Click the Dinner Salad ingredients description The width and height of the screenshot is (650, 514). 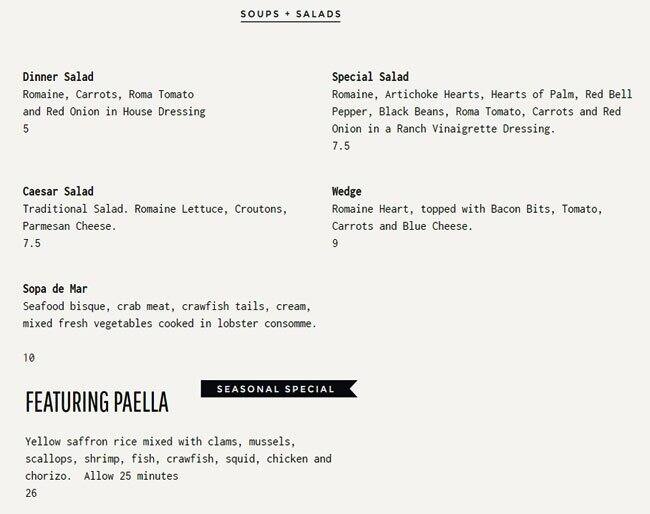pyautogui.click(x=114, y=103)
